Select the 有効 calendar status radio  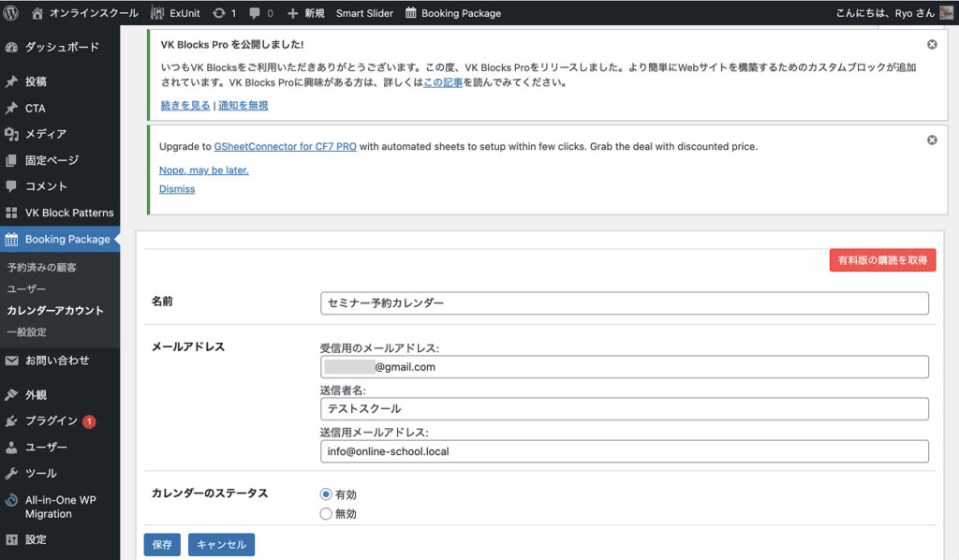click(326, 494)
